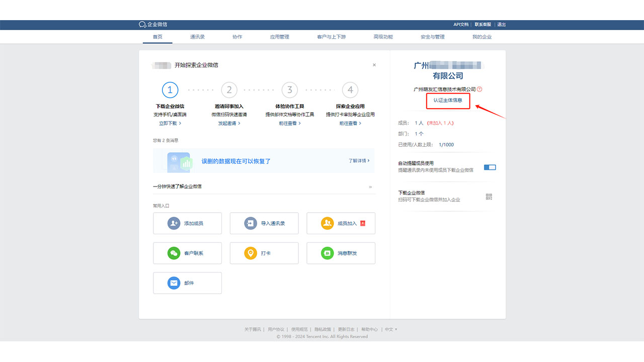
Task: Switch to the 通讯录 tab
Action: coord(197,37)
